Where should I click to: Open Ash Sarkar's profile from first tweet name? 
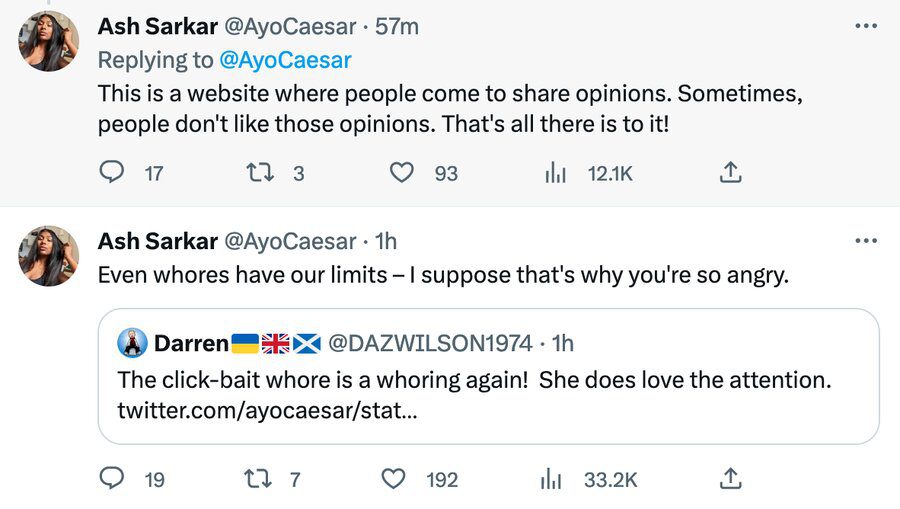pos(157,27)
